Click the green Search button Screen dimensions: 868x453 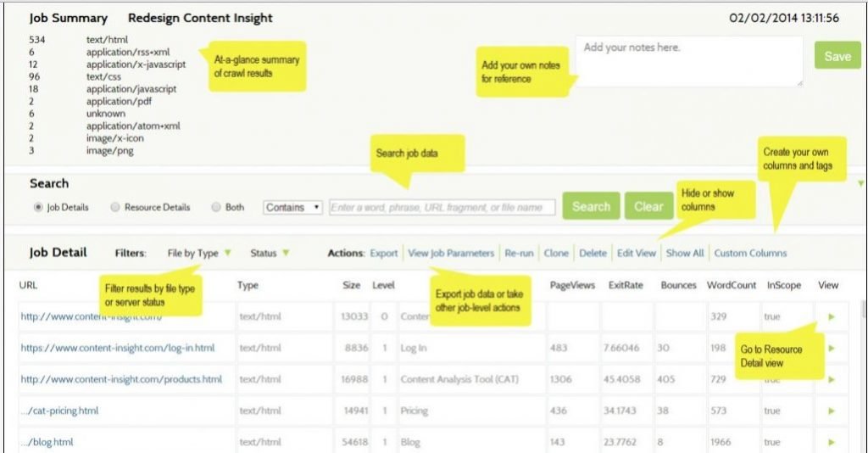pyautogui.click(x=591, y=206)
